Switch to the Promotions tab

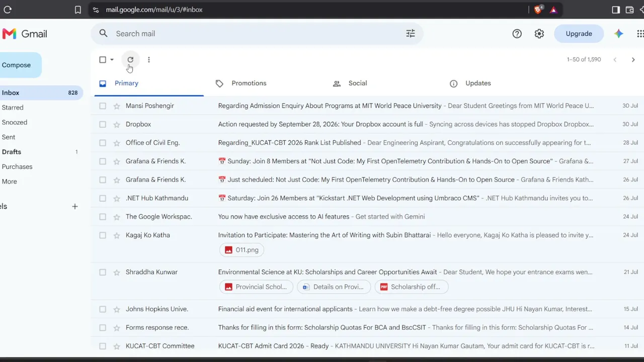pos(249,83)
